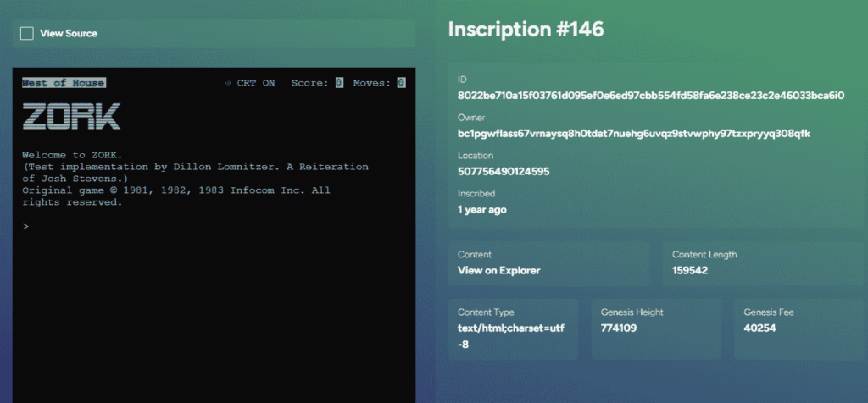Click the West of House status label
The image size is (868, 403).
(x=64, y=83)
